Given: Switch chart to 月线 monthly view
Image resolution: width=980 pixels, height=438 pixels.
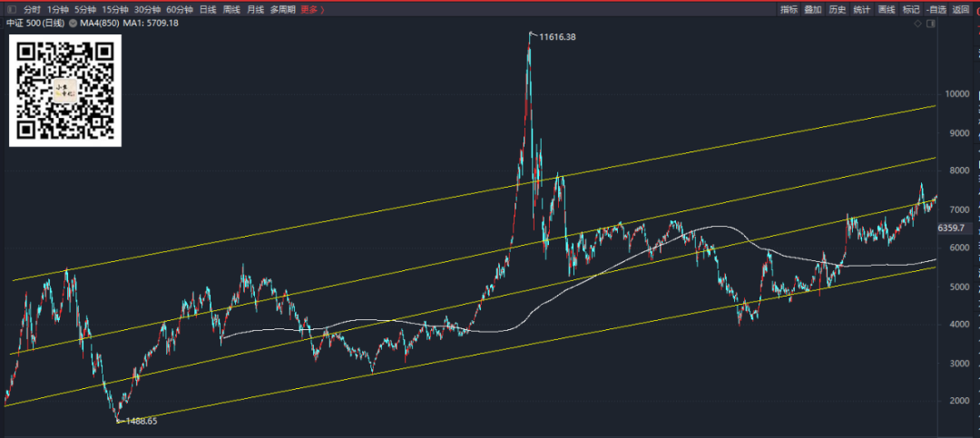Looking at the screenshot, I should click(x=255, y=9).
